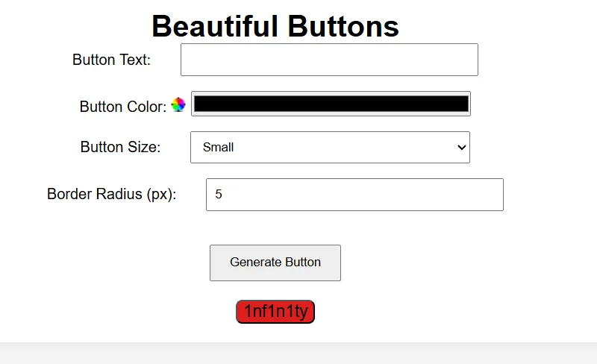597x364 pixels.
Task: Click the chevron arrow on Size select
Action: (461, 148)
